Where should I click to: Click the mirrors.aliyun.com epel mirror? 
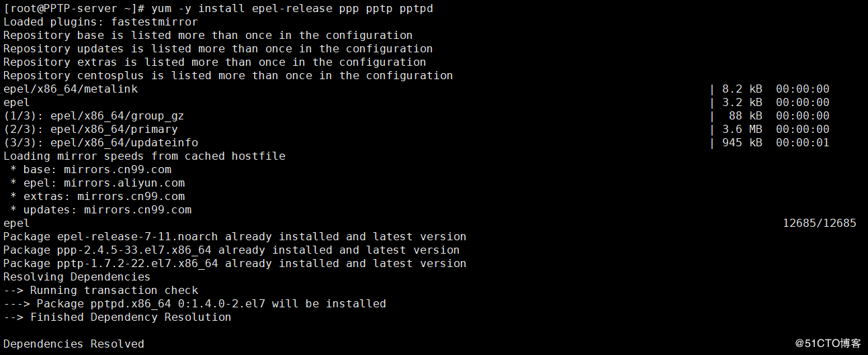coord(124,183)
